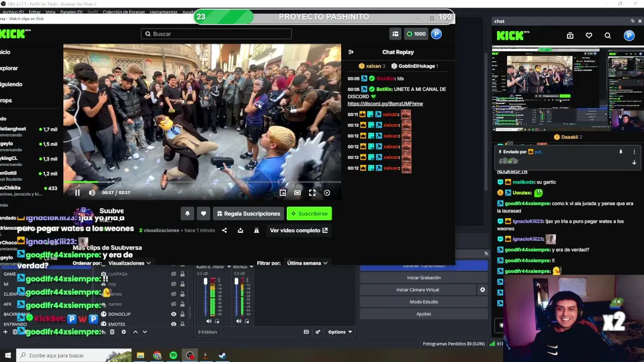Open the browse icon in the chat dock header
The width and height of the screenshot is (644, 362).
tap(570, 36)
